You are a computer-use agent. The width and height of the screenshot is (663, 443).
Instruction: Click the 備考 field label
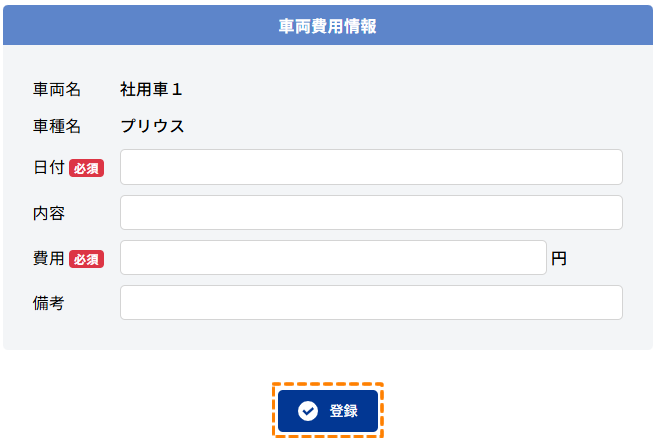[x=48, y=303]
